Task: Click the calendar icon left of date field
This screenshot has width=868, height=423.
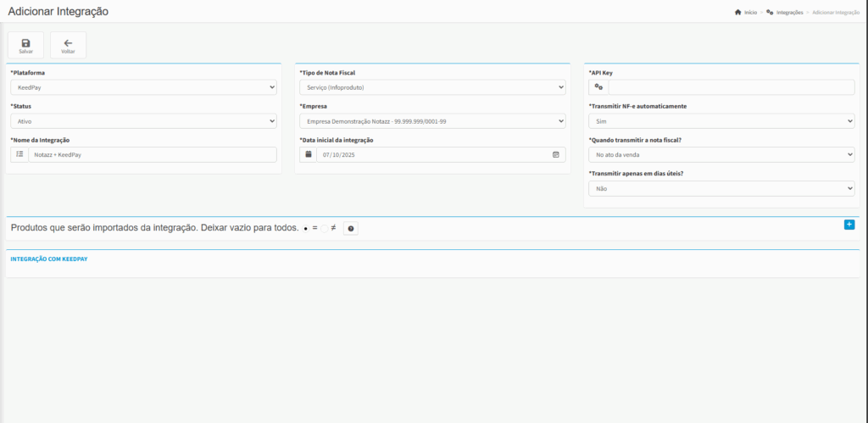Action: tap(309, 154)
